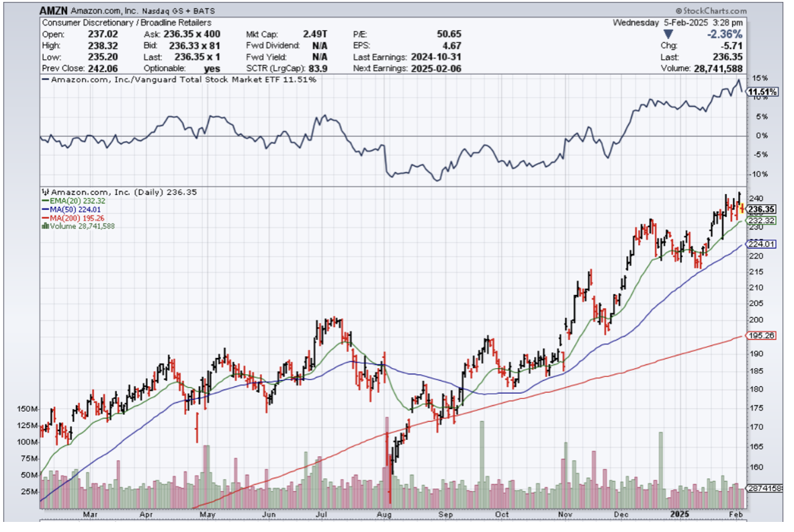Click the May label on the time axis
The width and height of the screenshot is (794, 532).
[x=208, y=515]
